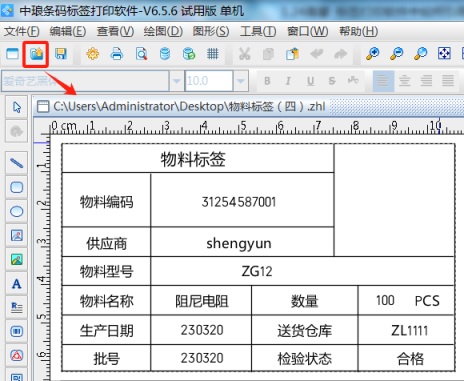Open the 图形(S) menu
Viewport: 464px width, 381px height.
pyautogui.click(x=211, y=32)
